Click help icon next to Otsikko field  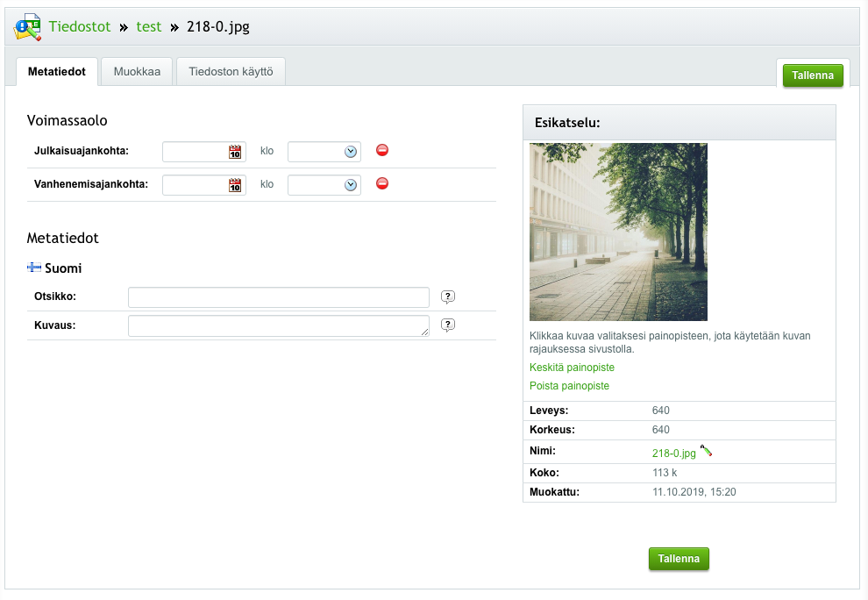pos(448,296)
